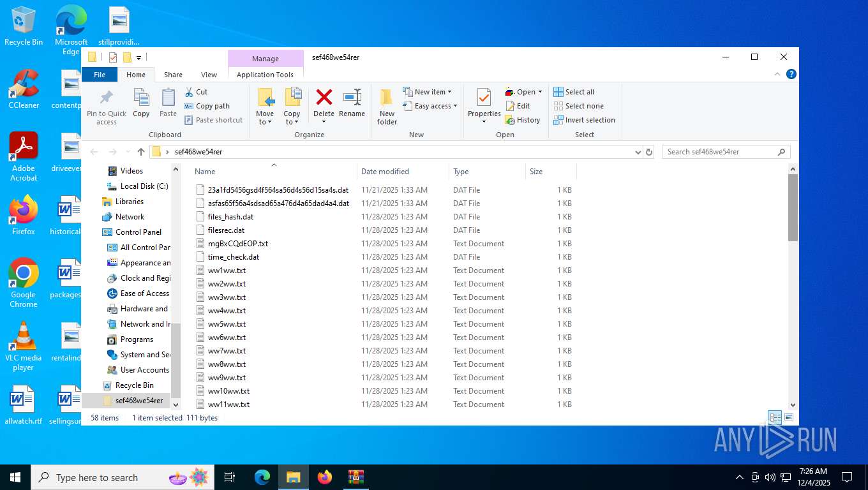Open Task View on taskbar

(x=230, y=477)
